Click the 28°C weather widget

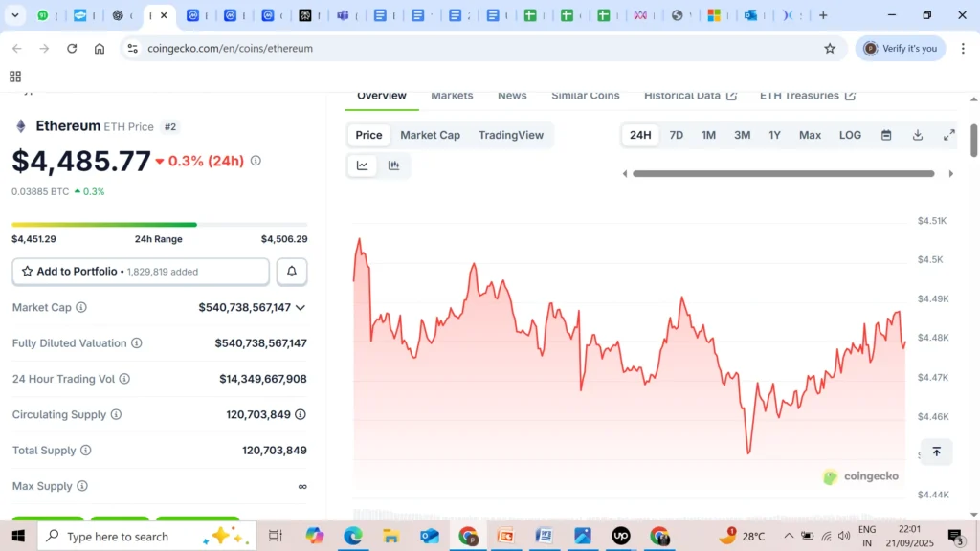point(742,536)
